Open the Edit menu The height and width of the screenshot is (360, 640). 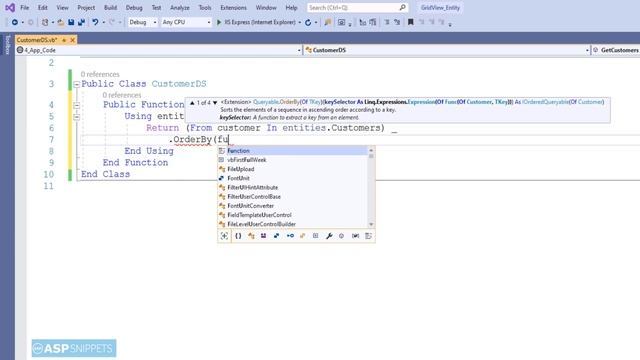point(42,8)
